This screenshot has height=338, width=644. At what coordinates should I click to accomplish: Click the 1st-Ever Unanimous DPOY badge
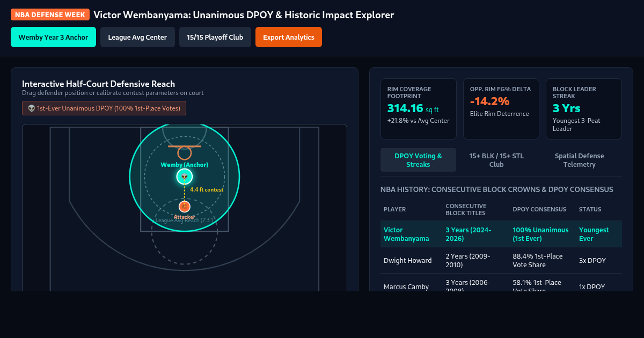[x=104, y=108]
